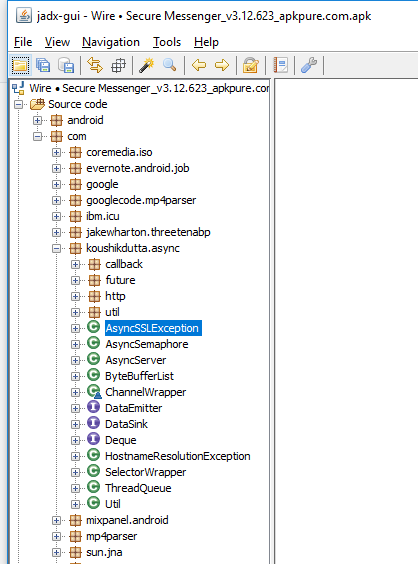Expand the http package
This screenshot has width=418, height=564.
tap(76, 296)
